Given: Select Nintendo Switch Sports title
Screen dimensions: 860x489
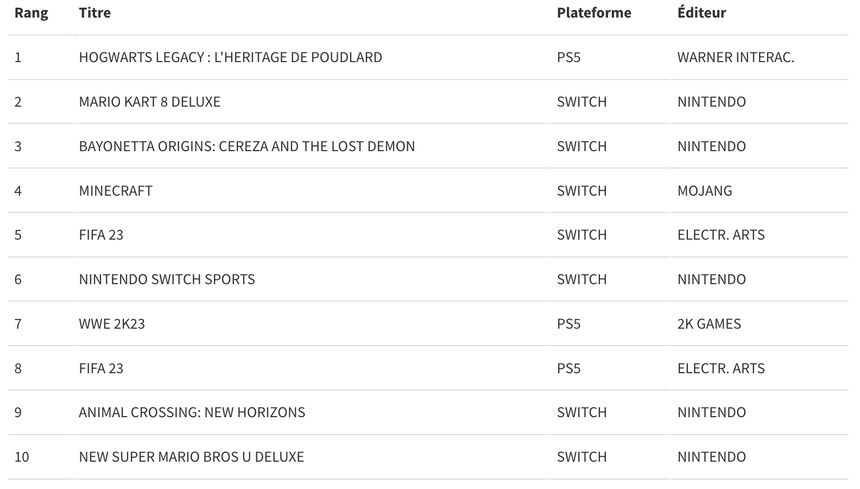Looking at the screenshot, I should click(x=167, y=280).
